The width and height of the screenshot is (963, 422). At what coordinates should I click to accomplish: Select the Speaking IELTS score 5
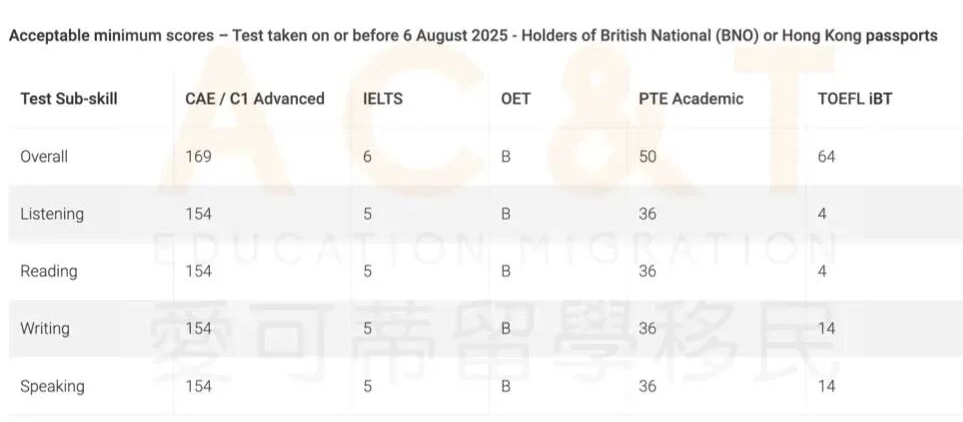pyautogui.click(x=367, y=386)
